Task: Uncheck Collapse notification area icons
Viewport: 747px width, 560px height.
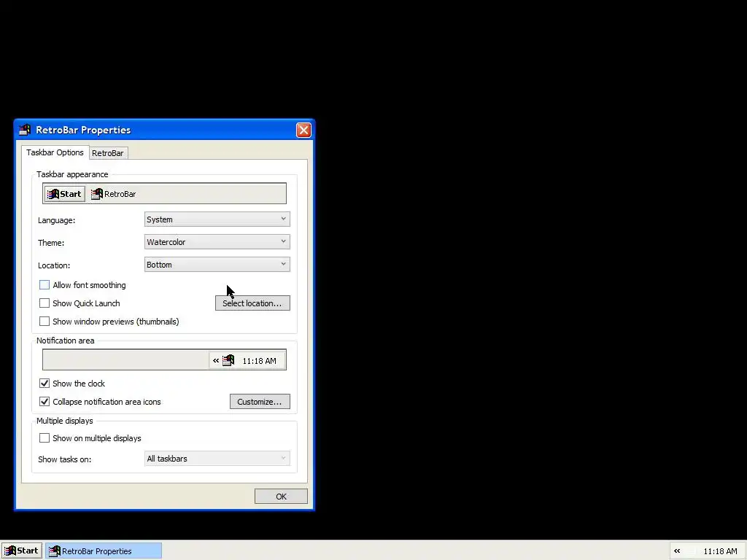Action: [x=44, y=402]
